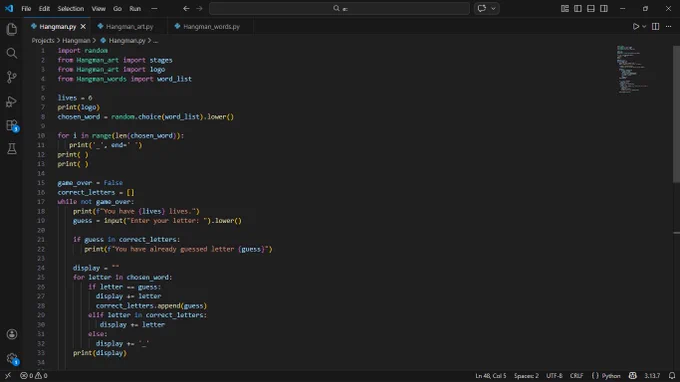Open the Search view in activity bar

[x=12, y=53]
